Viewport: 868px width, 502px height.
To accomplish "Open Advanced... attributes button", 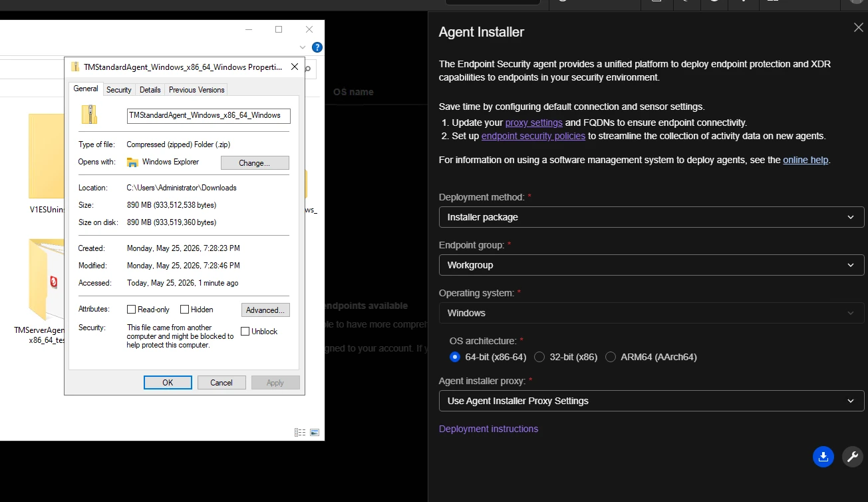I will click(x=265, y=310).
